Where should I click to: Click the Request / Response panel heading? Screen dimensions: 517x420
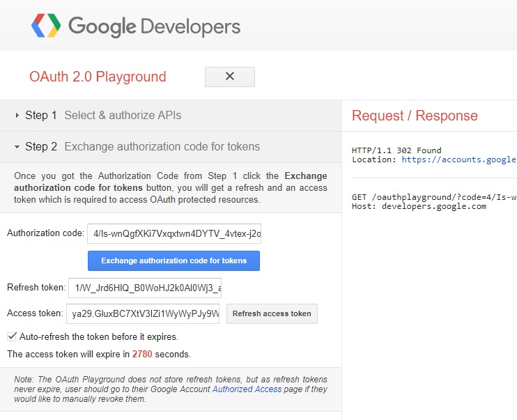[x=415, y=116]
